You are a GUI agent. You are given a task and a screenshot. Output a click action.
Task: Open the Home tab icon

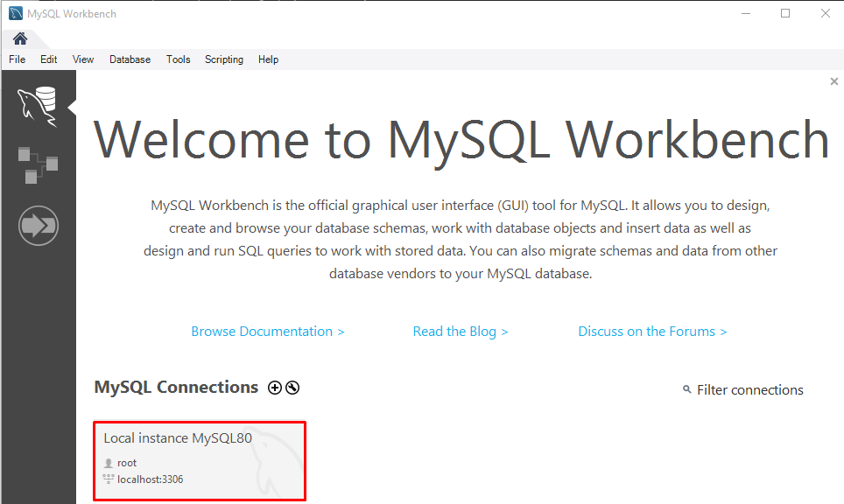click(20, 38)
